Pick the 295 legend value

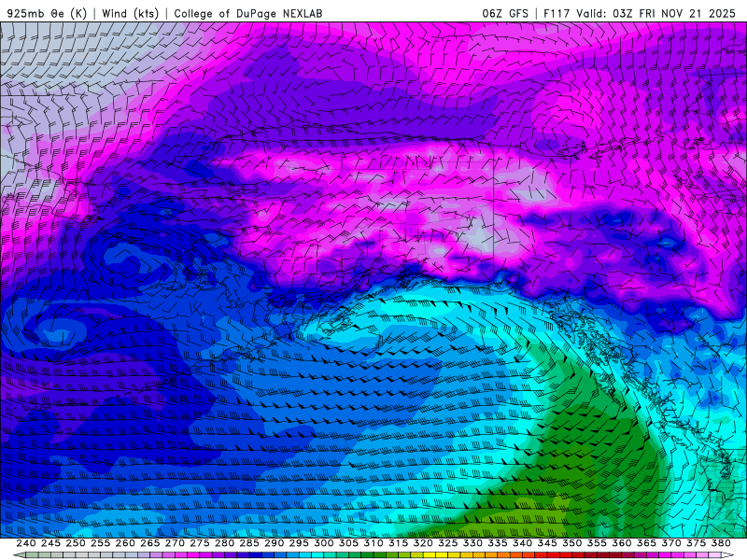coord(299,543)
